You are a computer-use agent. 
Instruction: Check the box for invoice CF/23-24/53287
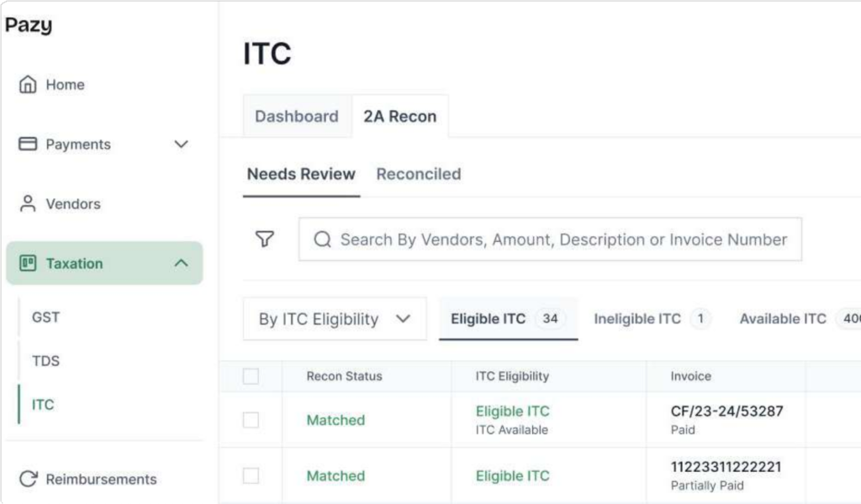(251, 420)
